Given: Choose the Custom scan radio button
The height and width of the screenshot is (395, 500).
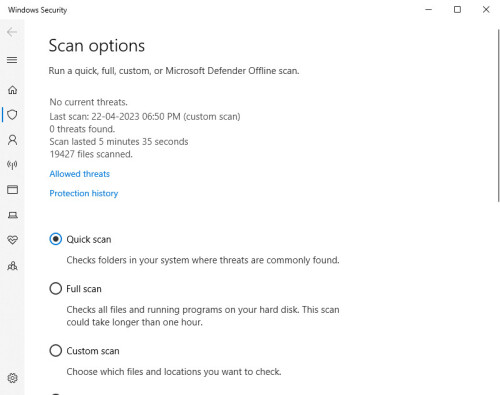Looking at the screenshot, I should click(56, 350).
